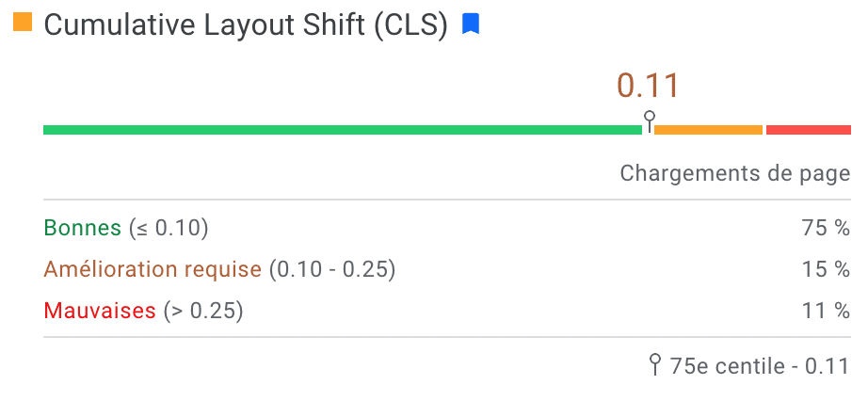This screenshot has width=868, height=401.
Task: Click the 15 % value
Action: (x=826, y=269)
